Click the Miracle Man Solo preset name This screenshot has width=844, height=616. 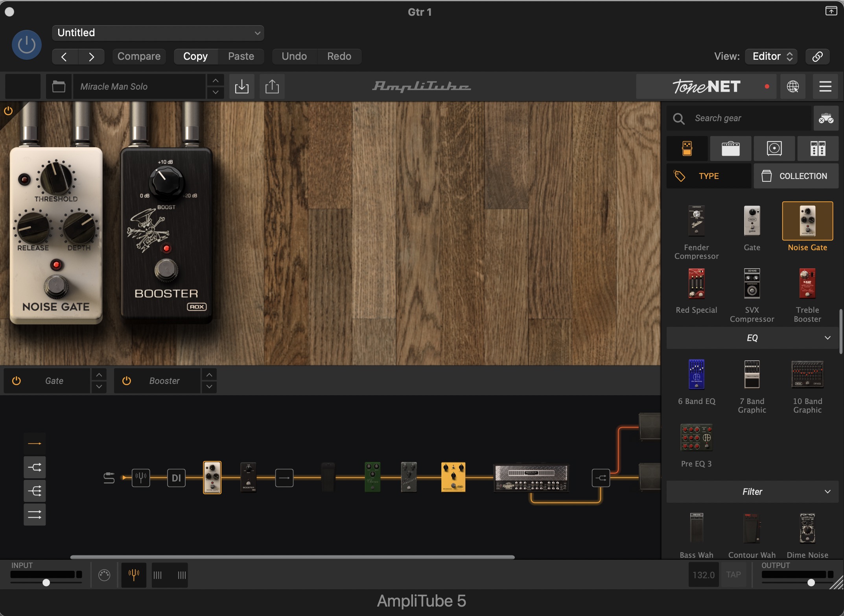[x=140, y=86]
